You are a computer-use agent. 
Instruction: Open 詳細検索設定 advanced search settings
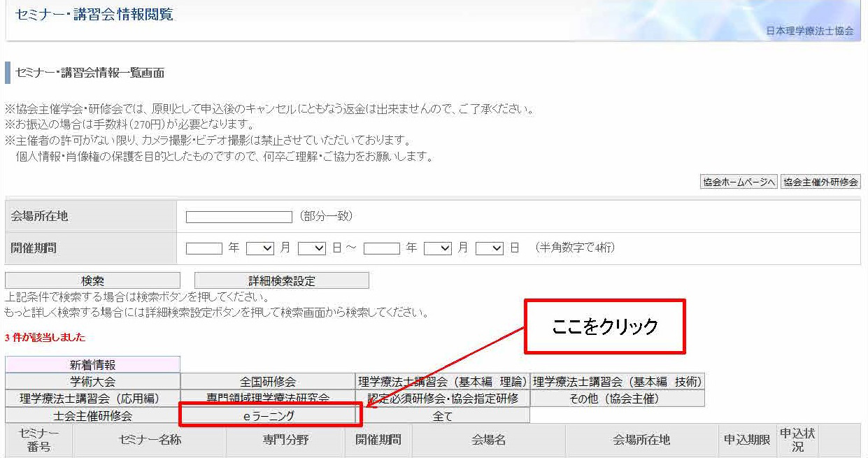pos(282,280)
